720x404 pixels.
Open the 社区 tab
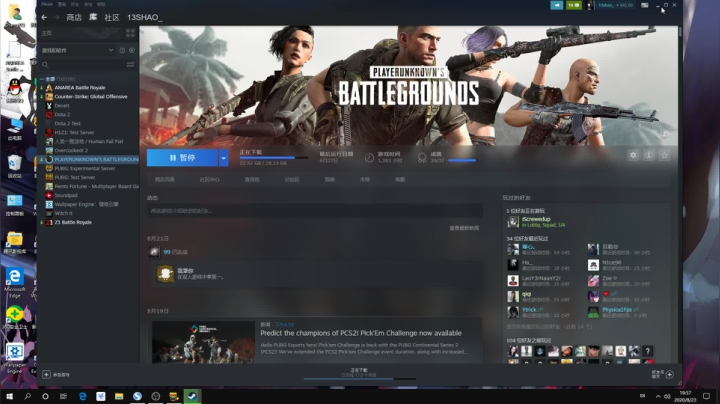(112, 17)
